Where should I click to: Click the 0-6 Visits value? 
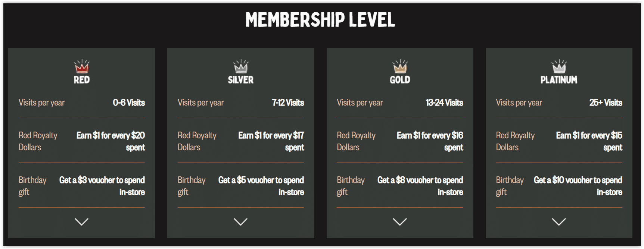click(x=129, y=103)
